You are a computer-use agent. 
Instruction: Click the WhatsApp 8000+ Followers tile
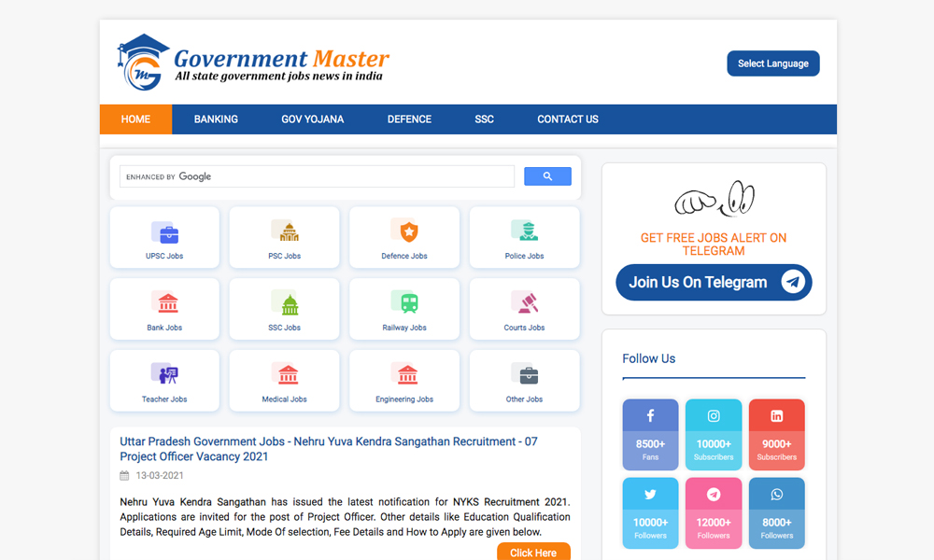click(x=776, y=513)
